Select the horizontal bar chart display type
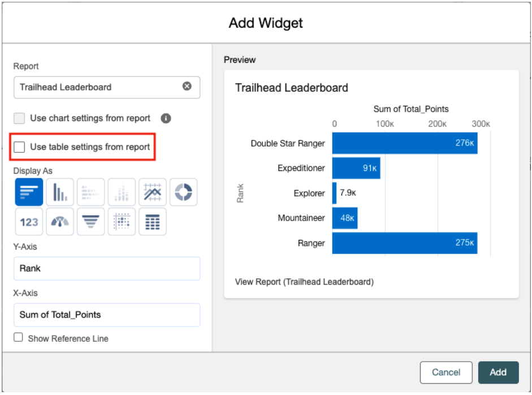Viewport: 532px width, 395px height. click(29, 192)
